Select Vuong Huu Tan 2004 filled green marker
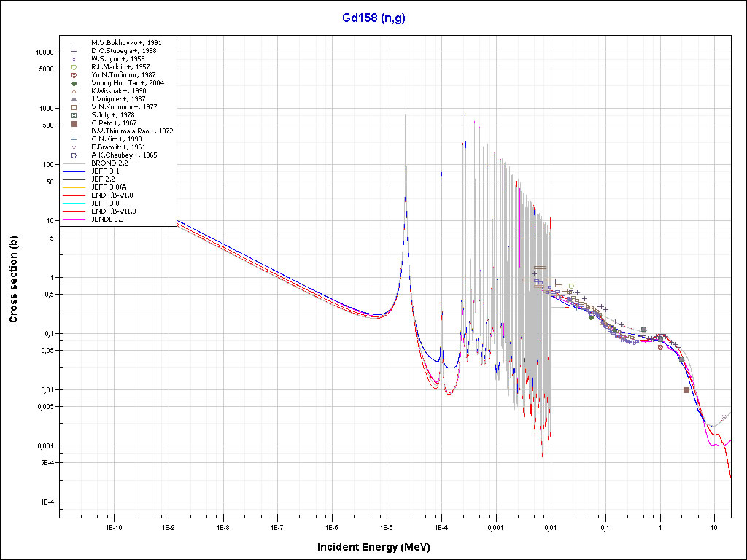 click(74, 83)
